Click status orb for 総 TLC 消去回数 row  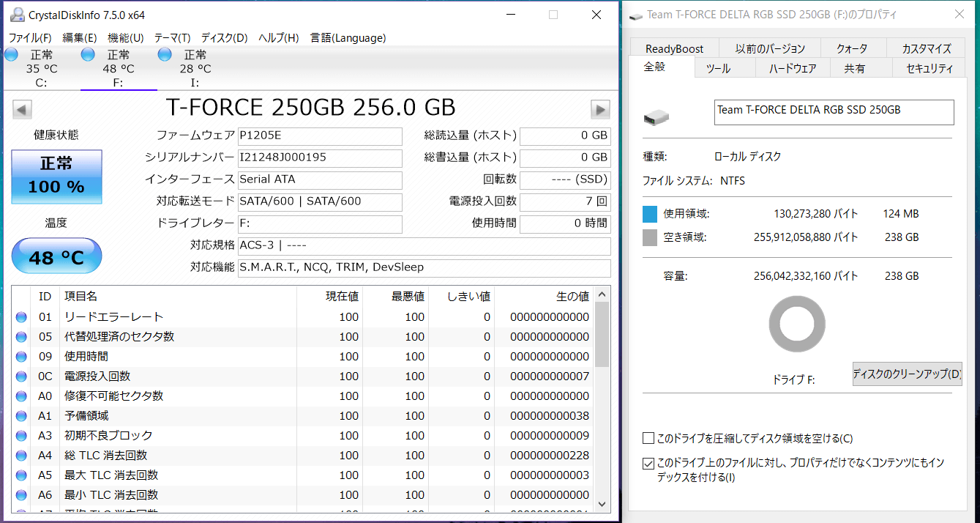click(21, 456)
